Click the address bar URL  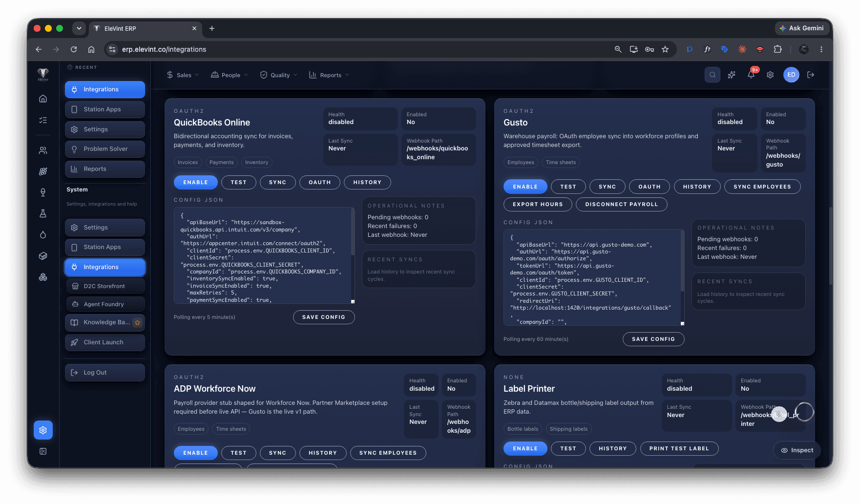(x=164, y=49)
